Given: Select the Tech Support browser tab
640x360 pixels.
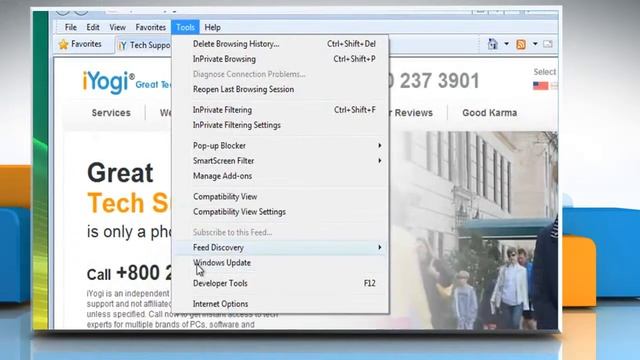Looking at the screenshot, I should click(x=144, y=45).
